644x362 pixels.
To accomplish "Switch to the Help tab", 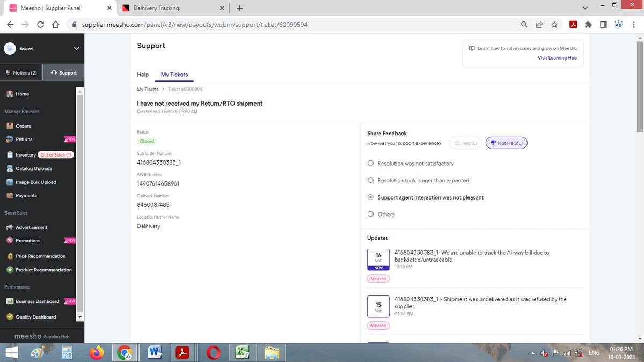I will [x=143, y=75].
